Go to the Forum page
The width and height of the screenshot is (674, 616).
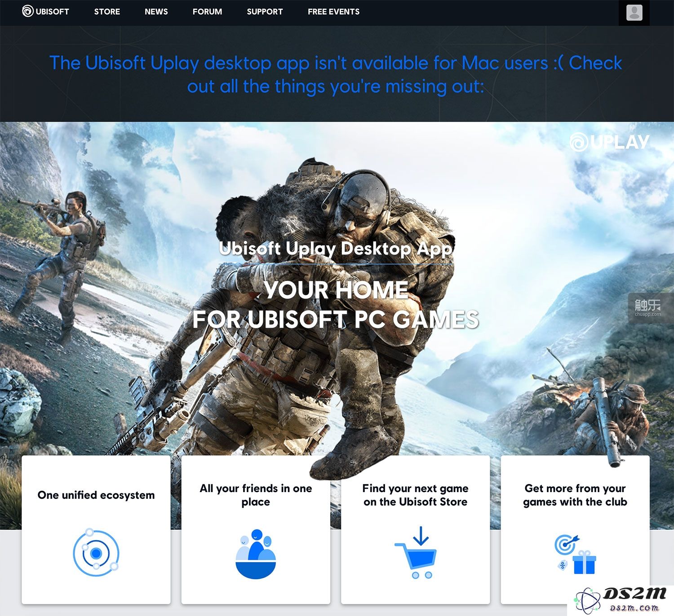(207, 12)
